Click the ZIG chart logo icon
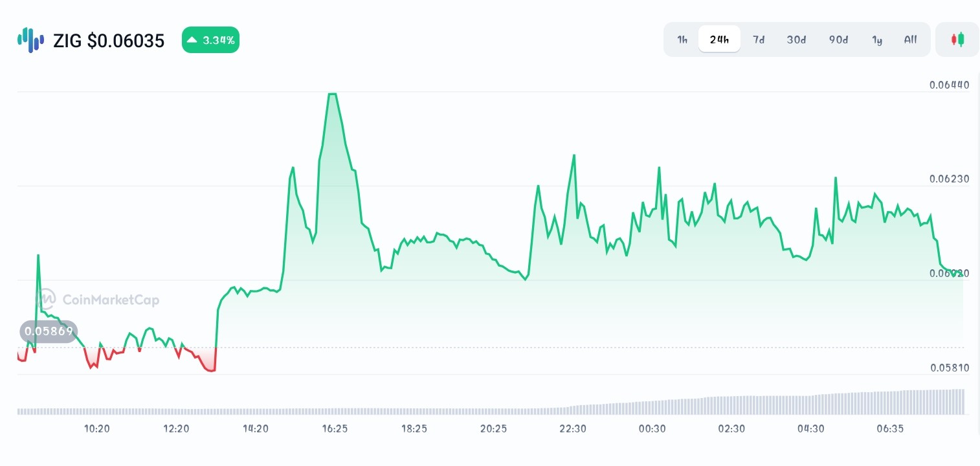 click(x=30, y=40)
